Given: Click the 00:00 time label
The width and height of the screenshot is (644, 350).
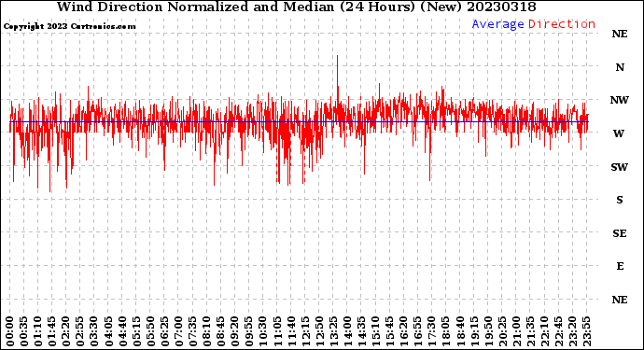Looking at the screenshot, I should coord(10,331).
